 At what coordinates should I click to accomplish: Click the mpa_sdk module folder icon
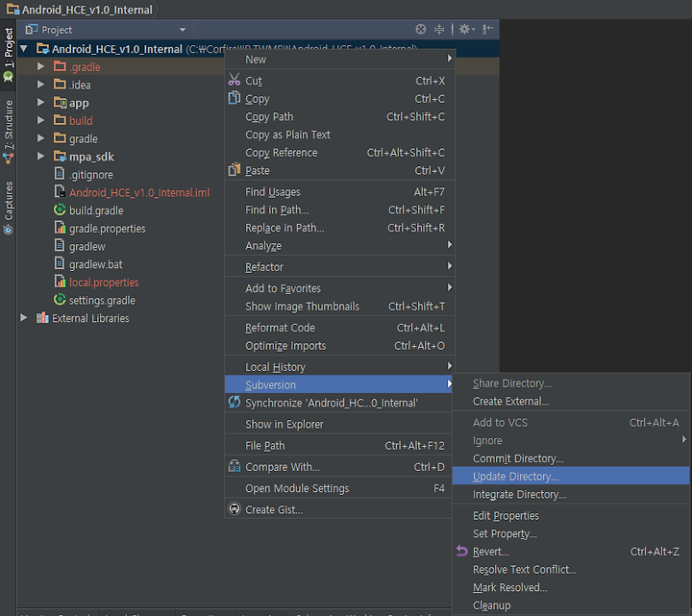[60, 157]
